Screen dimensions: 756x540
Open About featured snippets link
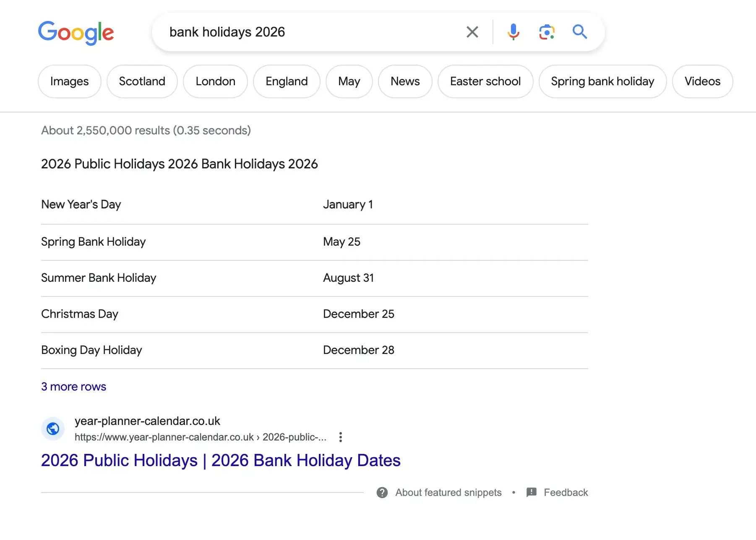click(448, 493)
